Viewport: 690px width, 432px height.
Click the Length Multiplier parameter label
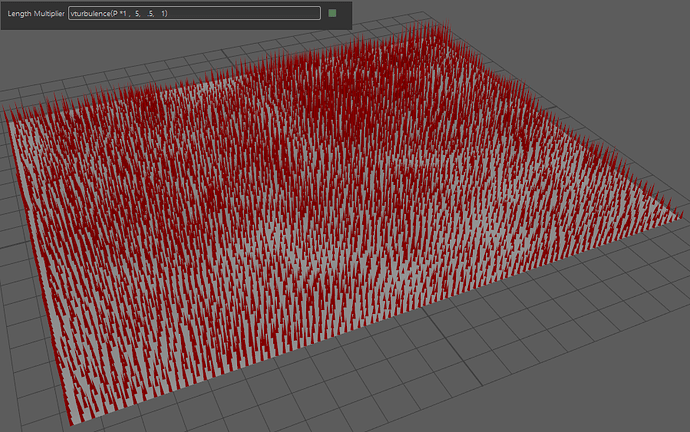(35, 14)
